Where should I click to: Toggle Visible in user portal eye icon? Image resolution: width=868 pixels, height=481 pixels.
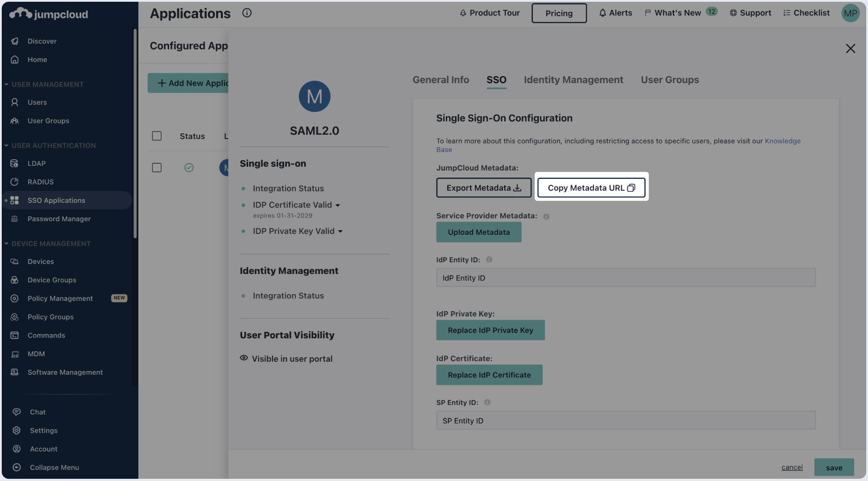coord(244,358)
